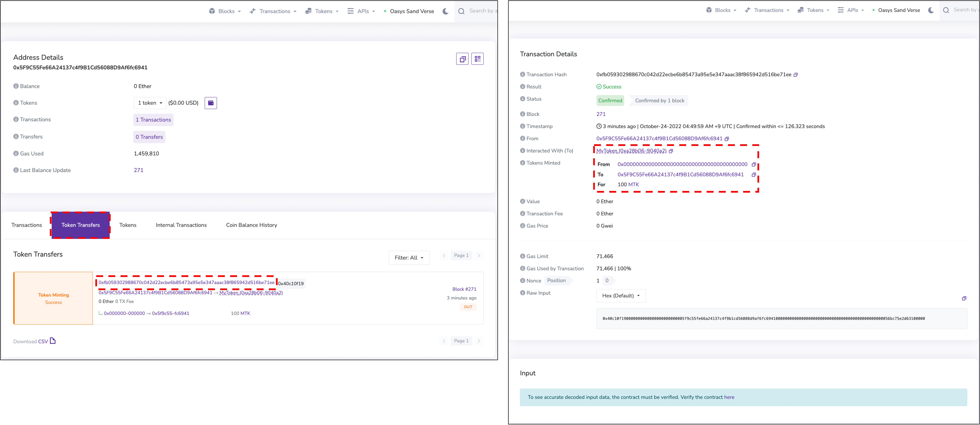Image resolution: width=980 pixels, height=425 pixels.
Task: Open block 271 in Last Balance Update
Action: (x=138, y=171)
